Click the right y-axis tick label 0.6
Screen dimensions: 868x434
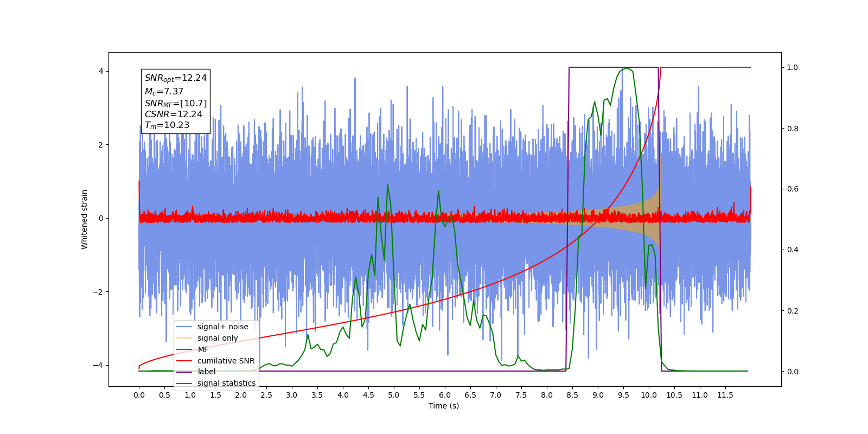pyautogui.click(x=793, y=189)
